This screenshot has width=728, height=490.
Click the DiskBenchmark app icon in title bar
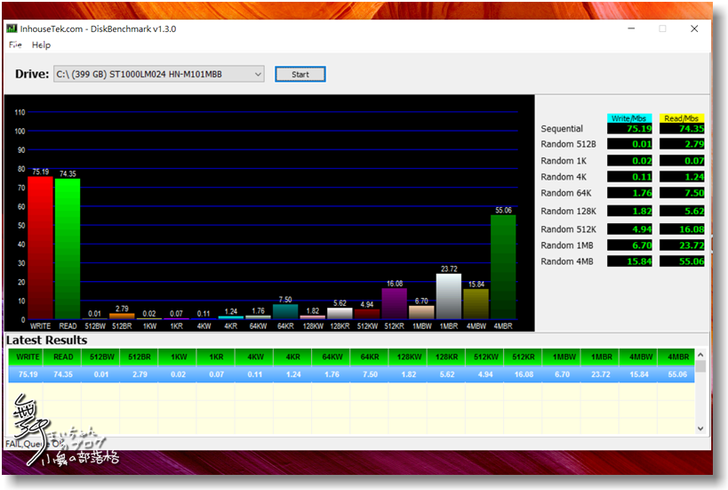point(13,29)
